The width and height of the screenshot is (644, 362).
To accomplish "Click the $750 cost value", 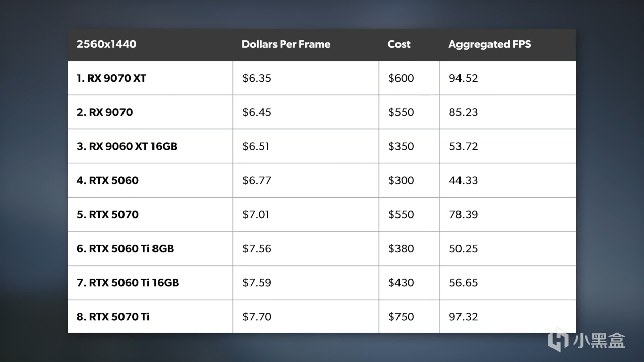I will (x=401, y=317).
